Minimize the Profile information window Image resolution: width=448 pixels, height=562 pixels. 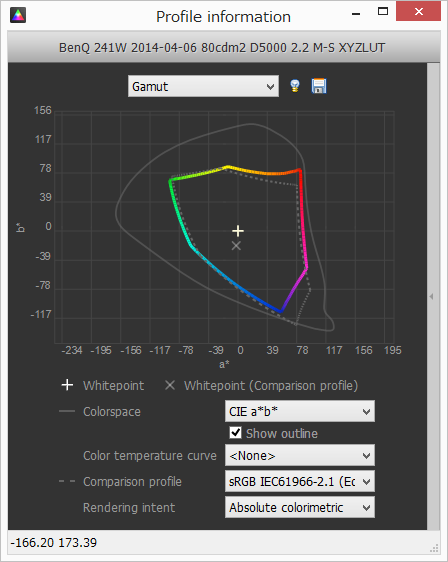point(356,14)
